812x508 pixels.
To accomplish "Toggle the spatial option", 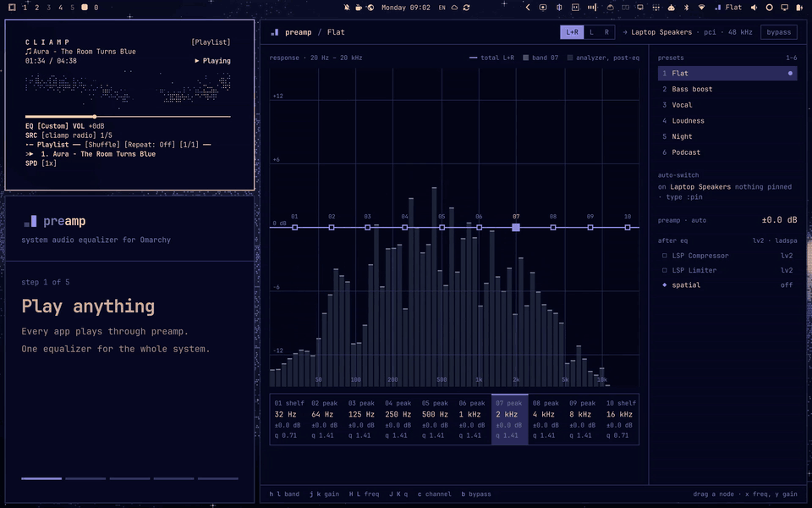I will click(x=727, y=285).
